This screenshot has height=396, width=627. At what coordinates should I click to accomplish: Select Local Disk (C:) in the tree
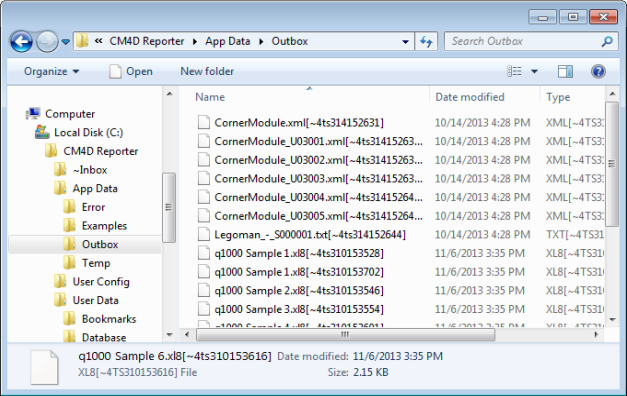[x=88, y=132]
